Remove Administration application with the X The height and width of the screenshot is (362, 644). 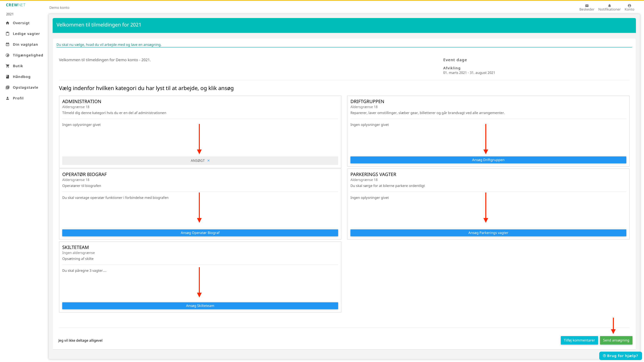pos(208,161)
